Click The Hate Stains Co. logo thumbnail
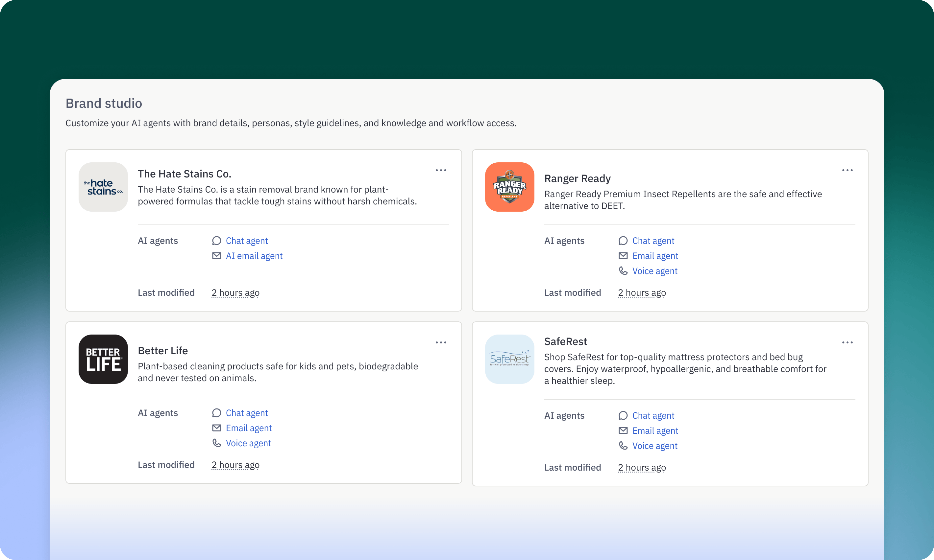Screen dimensions: 934x560 tap(103, 187)
